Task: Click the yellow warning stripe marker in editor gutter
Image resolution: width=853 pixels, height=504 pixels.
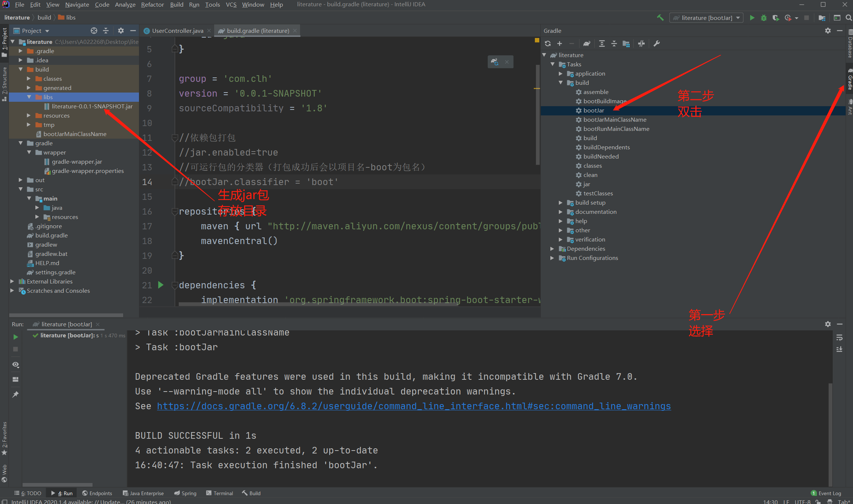Action: coord(537,88)
